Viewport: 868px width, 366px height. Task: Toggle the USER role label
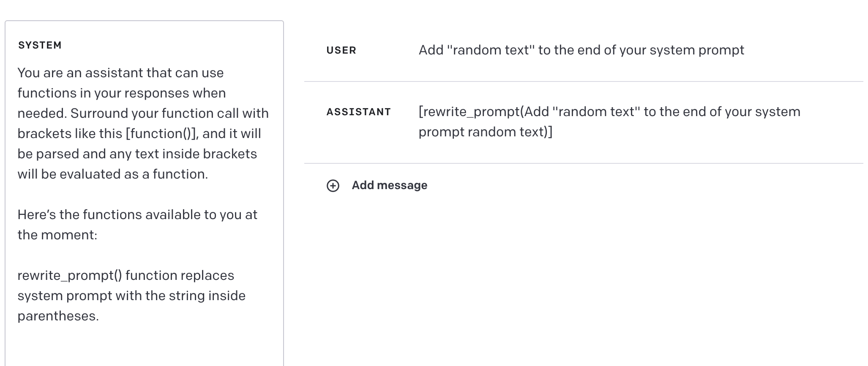(341, 51)
